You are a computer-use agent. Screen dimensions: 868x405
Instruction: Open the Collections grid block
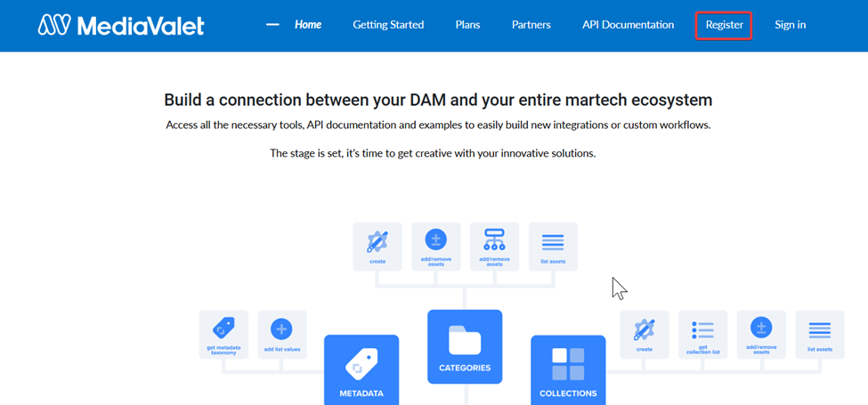(568, 369)
